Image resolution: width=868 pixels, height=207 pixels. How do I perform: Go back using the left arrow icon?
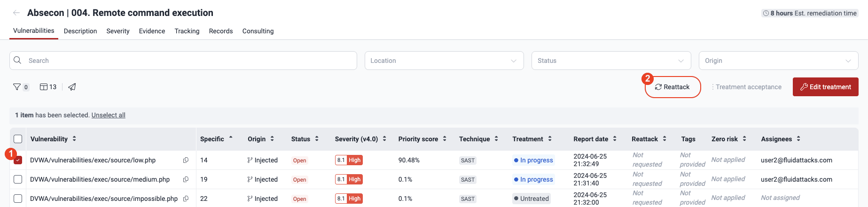(x=16, y=13)
